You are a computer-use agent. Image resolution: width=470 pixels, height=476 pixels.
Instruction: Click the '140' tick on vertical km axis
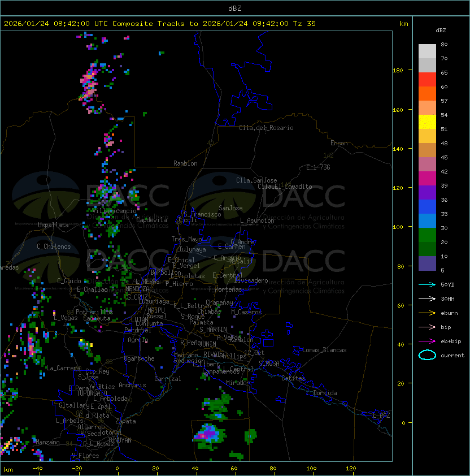[398, 149]
